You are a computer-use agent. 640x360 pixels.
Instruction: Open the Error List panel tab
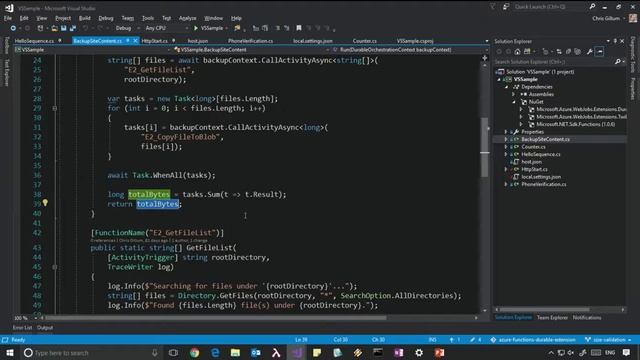(x=22, y=327)
